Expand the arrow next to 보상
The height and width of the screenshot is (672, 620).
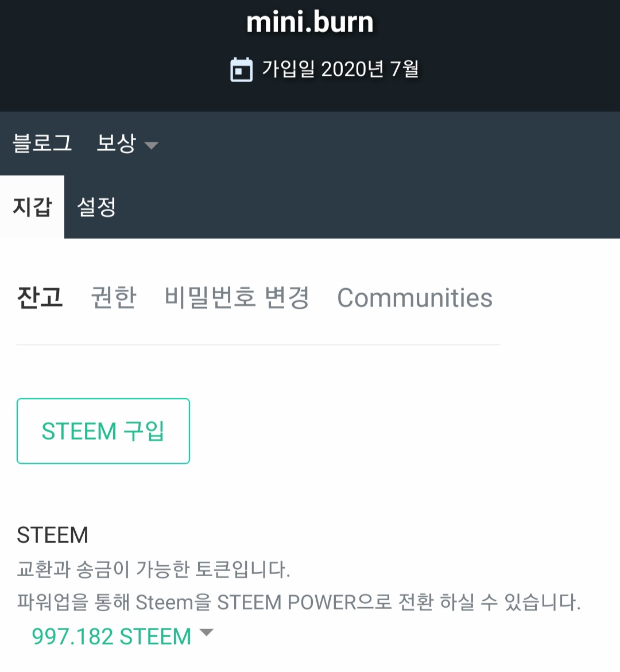point(151,145)
